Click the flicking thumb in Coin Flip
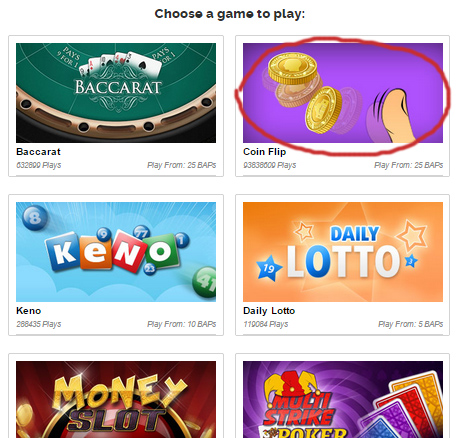This screenshot has height=438, width=464. pyautogui.click(x=395, y=116)
